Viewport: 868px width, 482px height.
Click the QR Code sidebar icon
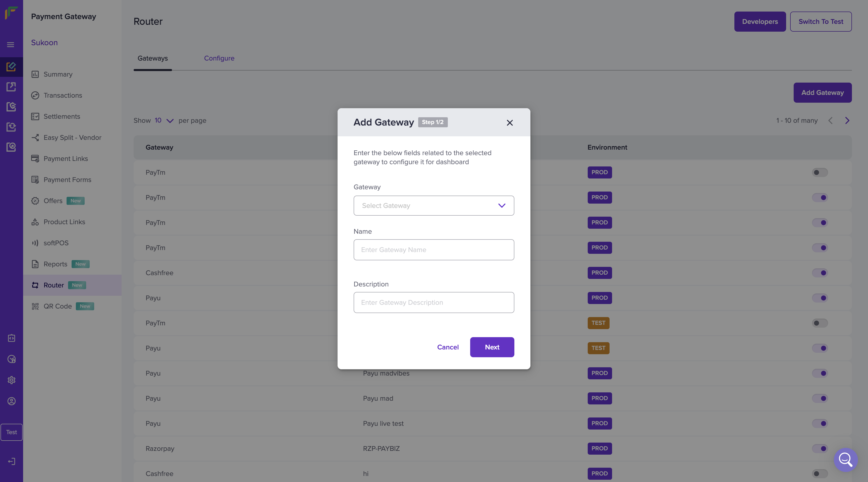(35, 306)
